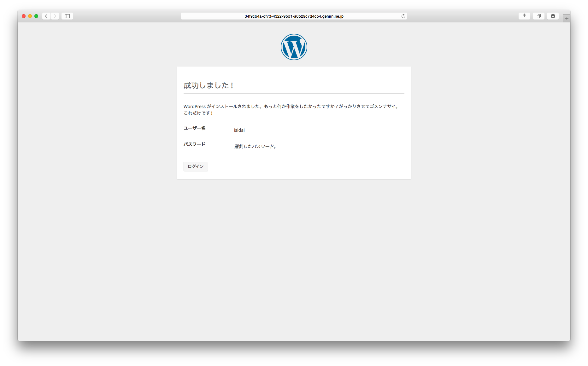Show all tabs overview icon
The height and width of the screenshot is (366, 588).
538,16
